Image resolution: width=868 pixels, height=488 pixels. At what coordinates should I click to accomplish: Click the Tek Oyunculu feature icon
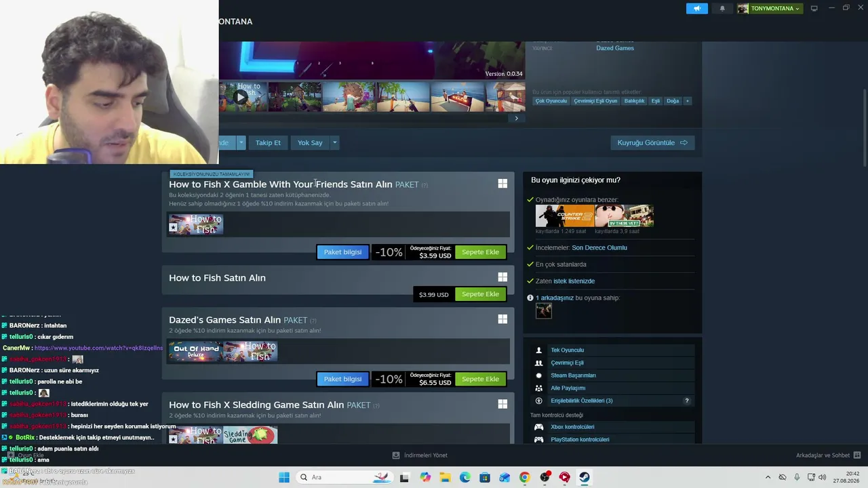point(539,350)
